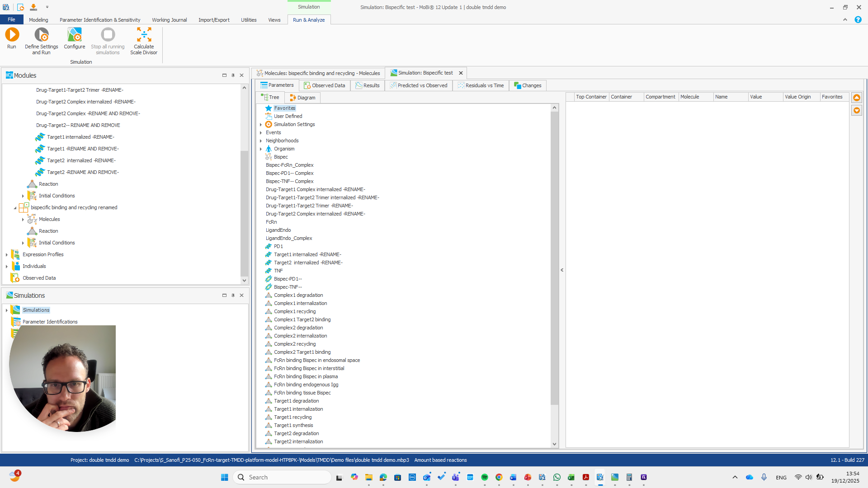The height and width of the screenshot is (488, 868).
Task: Click the Windows taskbar Search field
Action: pyautogui.click(x=283, y=477)
